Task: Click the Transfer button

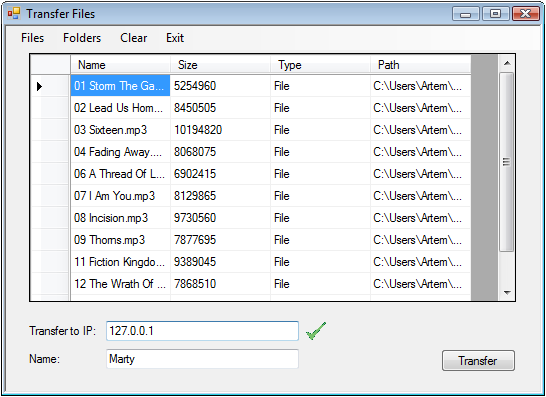Action: 478,360
